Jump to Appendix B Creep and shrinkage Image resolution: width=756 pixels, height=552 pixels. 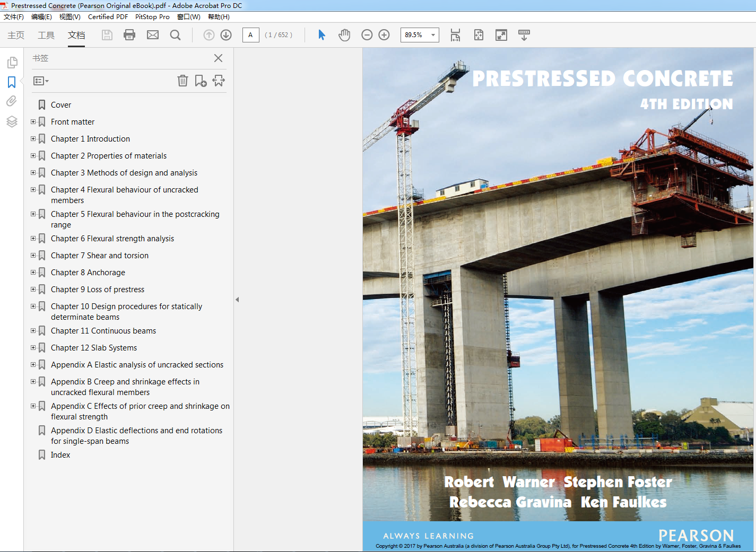[x=125, y=387]
